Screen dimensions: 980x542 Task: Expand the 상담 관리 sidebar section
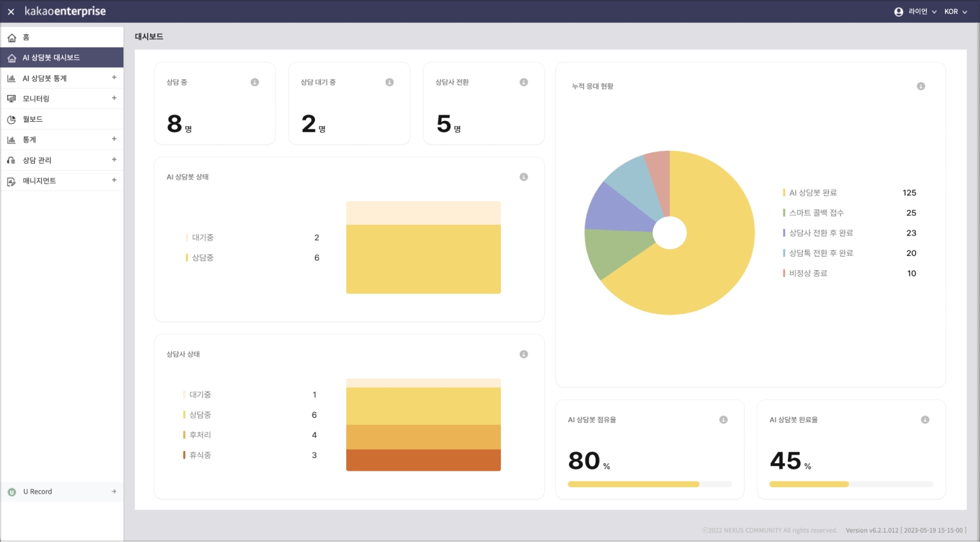click(114, 160)
